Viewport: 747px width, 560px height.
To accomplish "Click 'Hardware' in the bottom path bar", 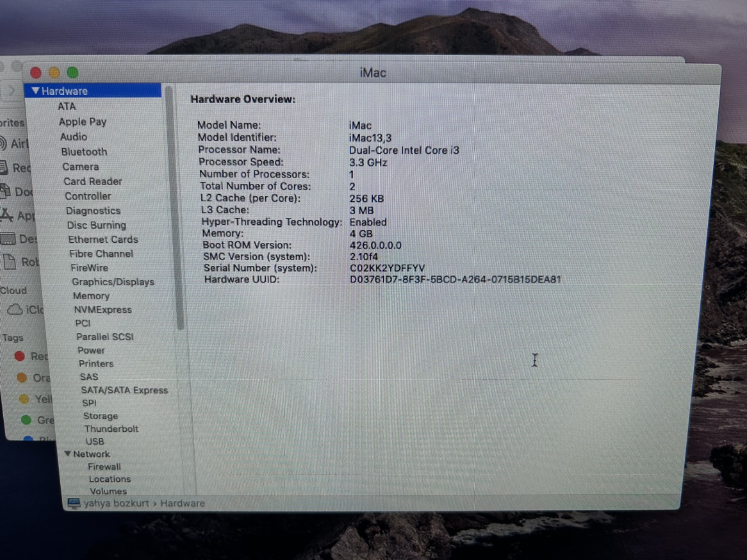I will pyautogui.click(x=183, y=503).
